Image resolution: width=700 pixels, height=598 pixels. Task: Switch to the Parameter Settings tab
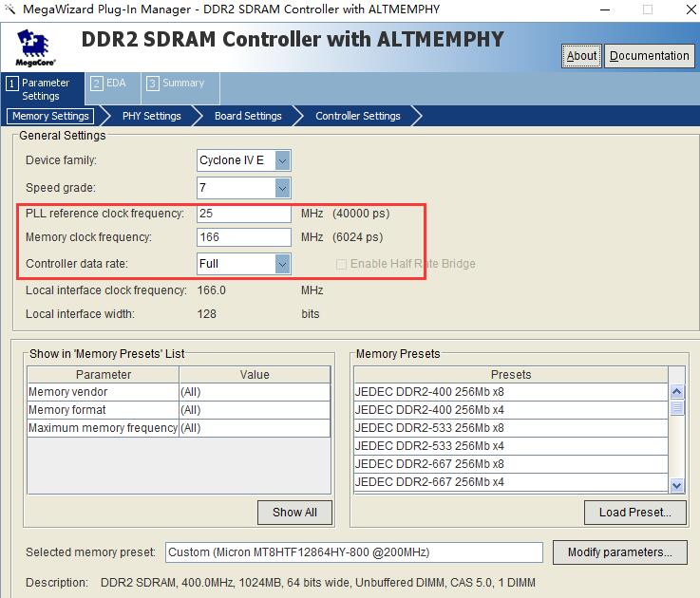[43, 89]
